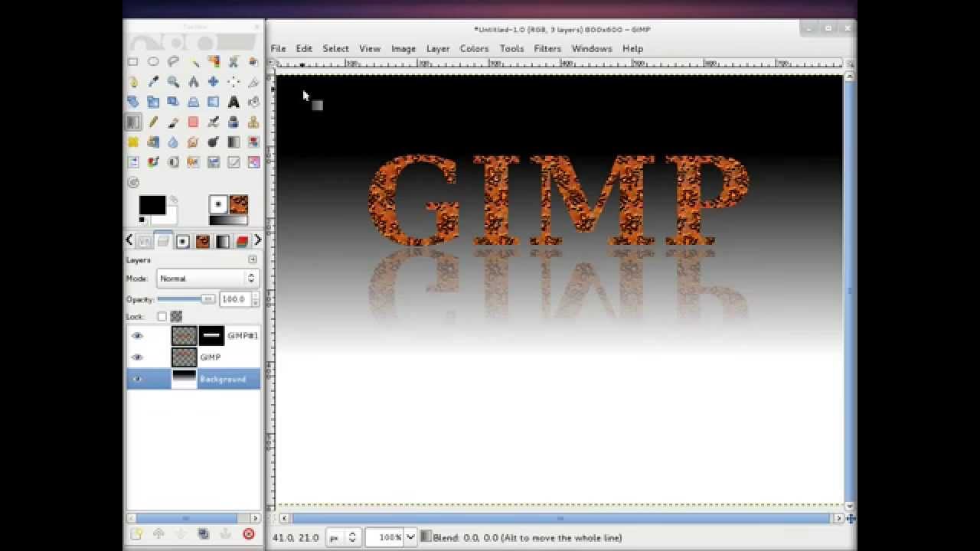The height and width of the screenshot is (551, 980).
Task: Select the Clone stamp tool
Action: pyautogui.click(x=253, y=122)
